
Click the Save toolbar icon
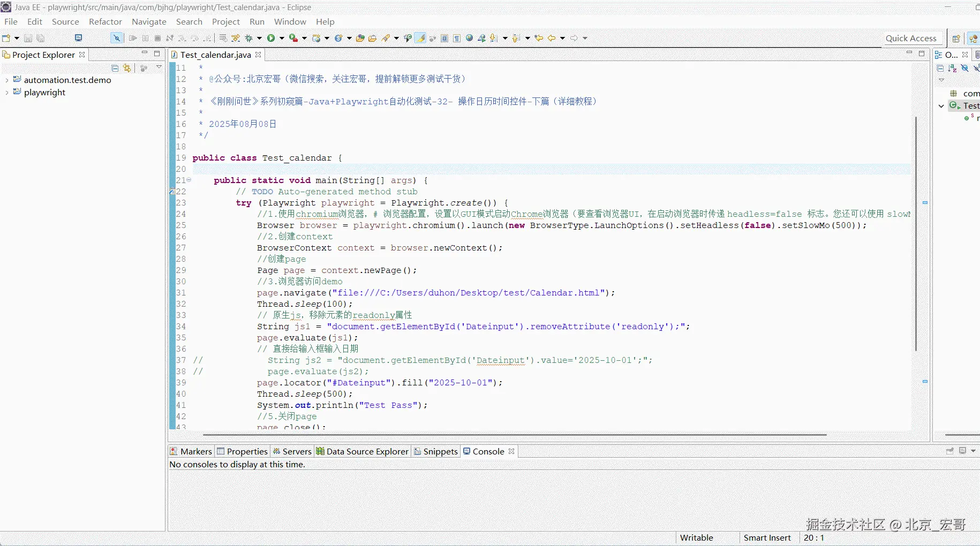pos(28,38)
